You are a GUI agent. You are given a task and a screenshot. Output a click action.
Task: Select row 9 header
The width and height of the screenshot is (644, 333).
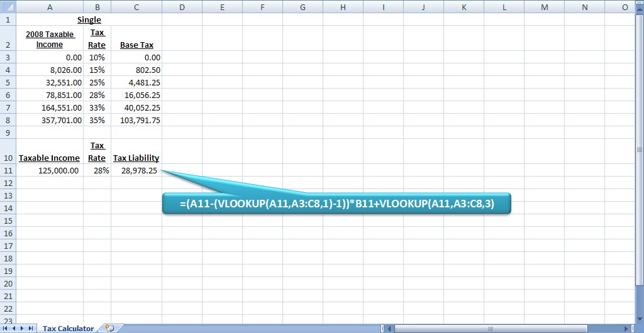8,133
